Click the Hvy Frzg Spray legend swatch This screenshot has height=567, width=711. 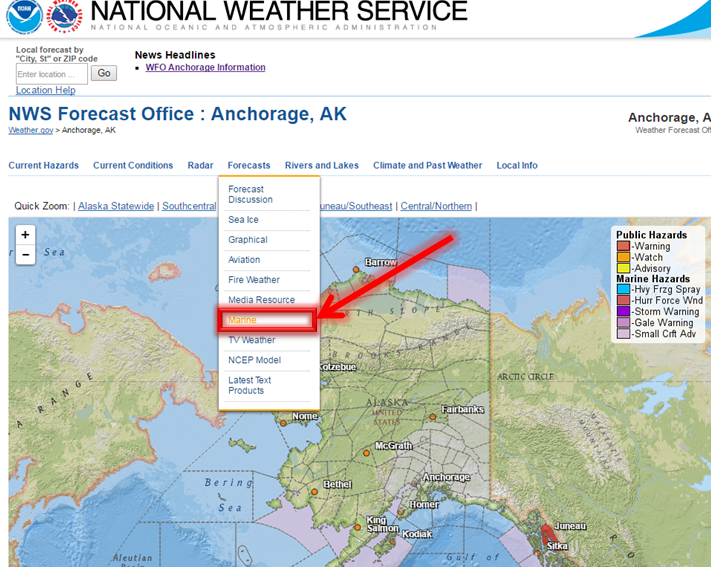click(x=623, y=289)
